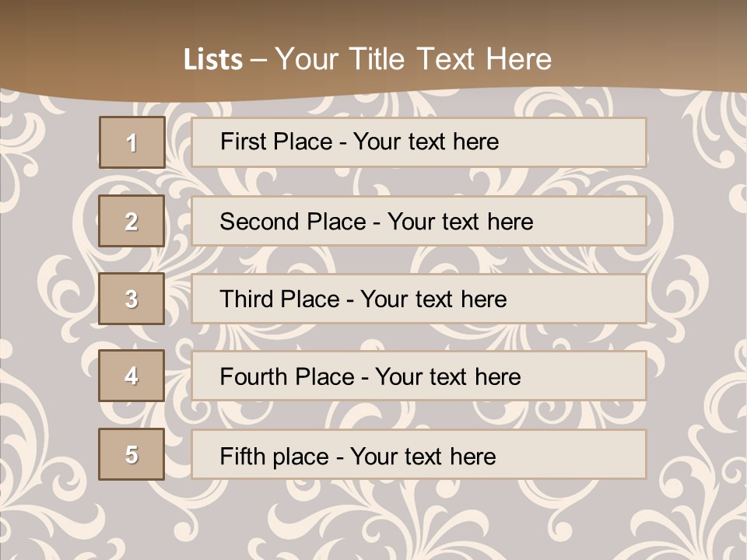Select the number 2 box

coord(132,221)
